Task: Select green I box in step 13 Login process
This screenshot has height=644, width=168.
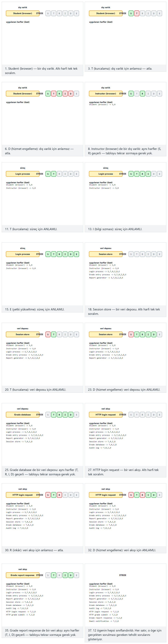Action: [148, 174]
